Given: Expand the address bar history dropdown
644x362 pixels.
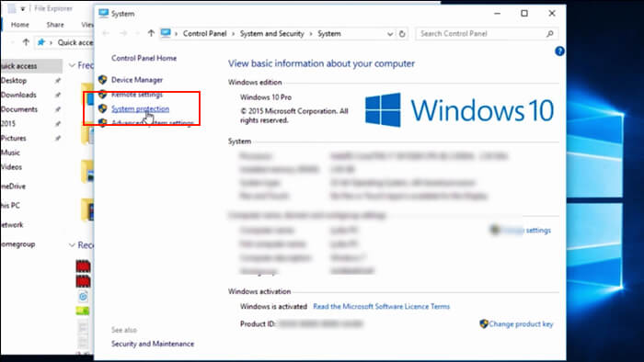Looking at the screenshot, I should (x=390, y=34).
